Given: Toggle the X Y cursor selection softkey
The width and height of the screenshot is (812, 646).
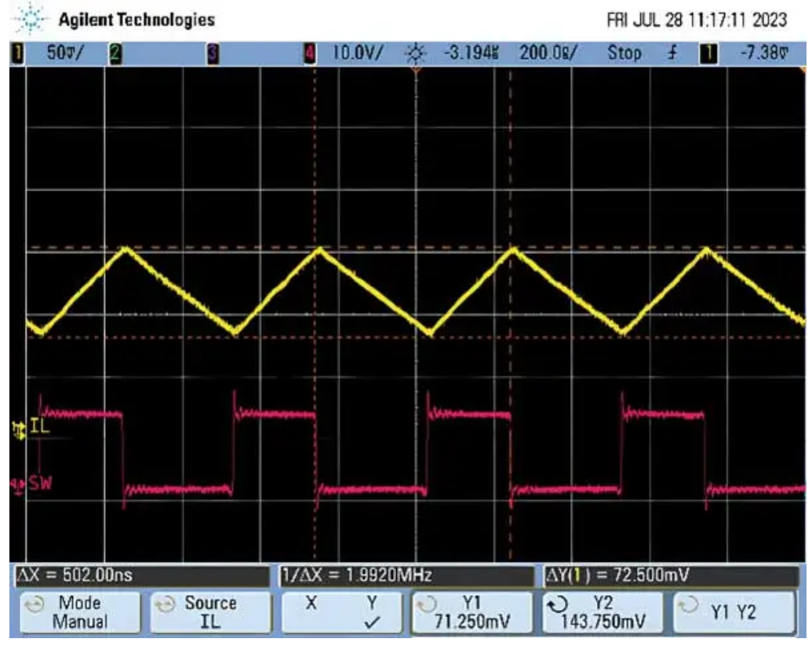Looking at the screenshot, I should coord(341,612).
